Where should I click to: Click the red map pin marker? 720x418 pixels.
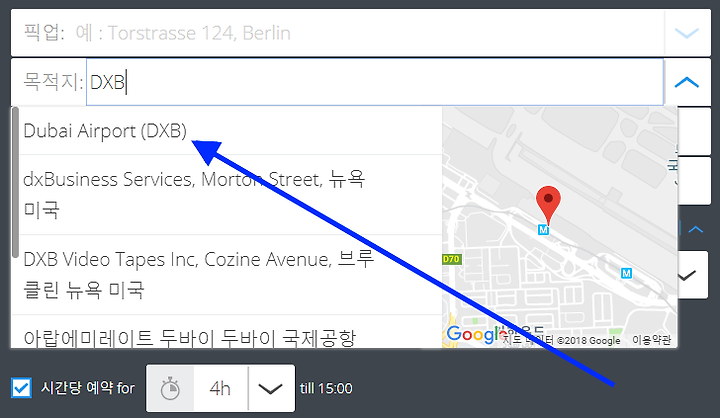(x=548, y=204)
